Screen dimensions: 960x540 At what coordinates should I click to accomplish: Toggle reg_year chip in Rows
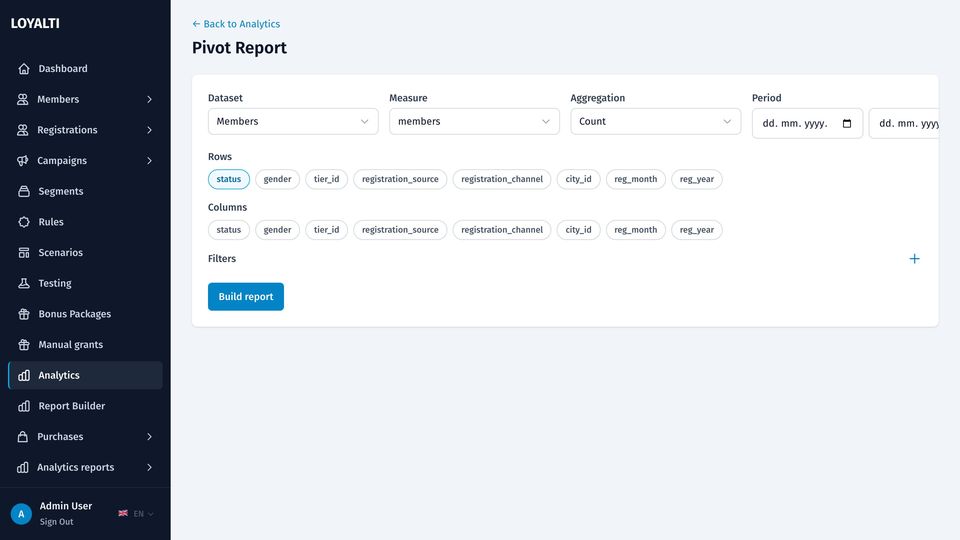coord(697,179)
